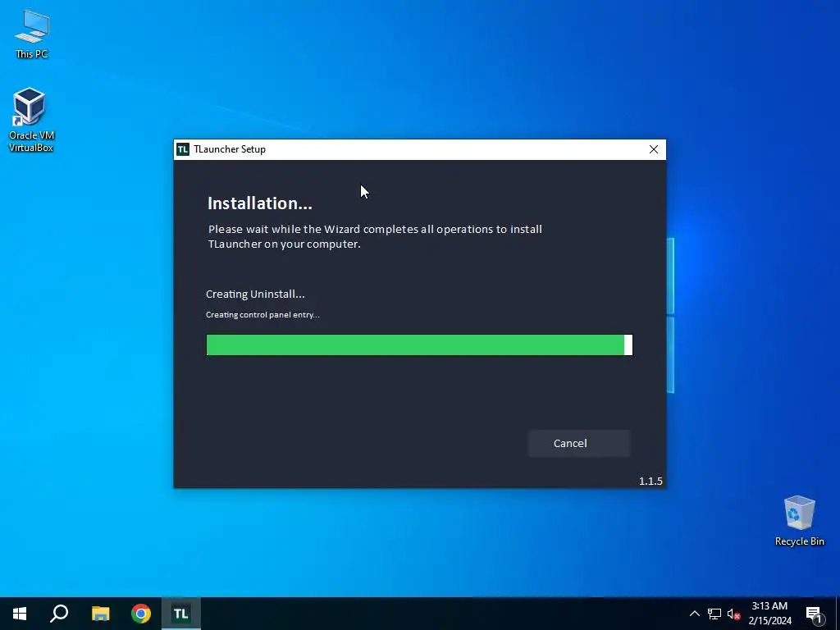840x630 pixels.
Task: Select the 'Creating Uninstall...' status text
Action: pos(255,294)
